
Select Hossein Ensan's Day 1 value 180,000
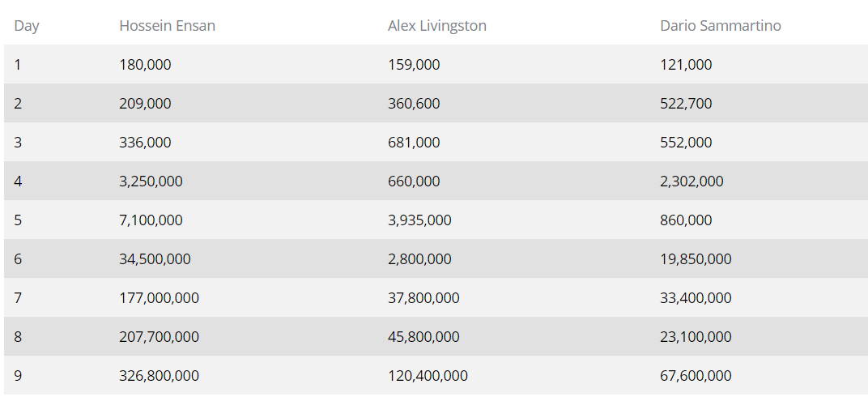click(x=145, y=65)
